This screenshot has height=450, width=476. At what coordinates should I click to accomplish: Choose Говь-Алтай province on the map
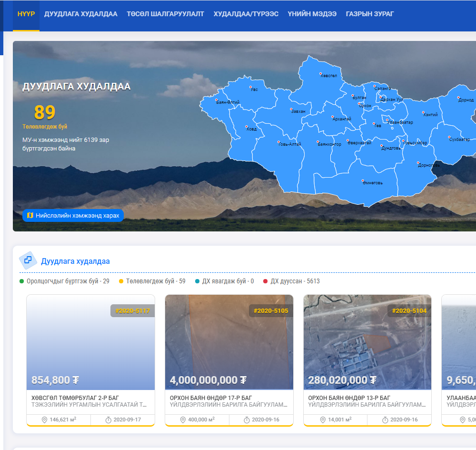tap(289, 144)
